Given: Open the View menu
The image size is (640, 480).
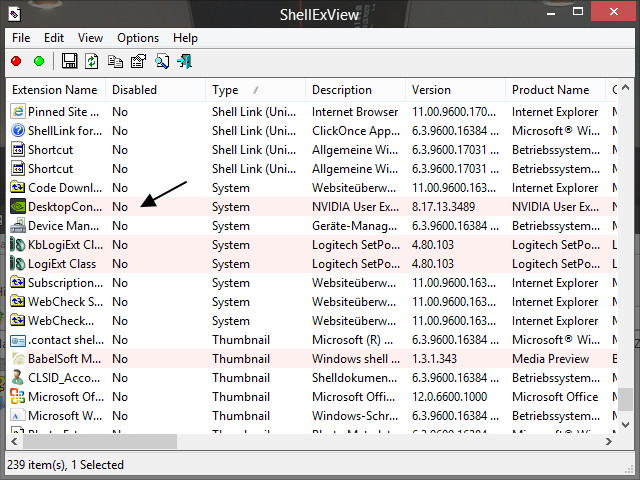Looking at the screenshot, I should click(90, 38).
